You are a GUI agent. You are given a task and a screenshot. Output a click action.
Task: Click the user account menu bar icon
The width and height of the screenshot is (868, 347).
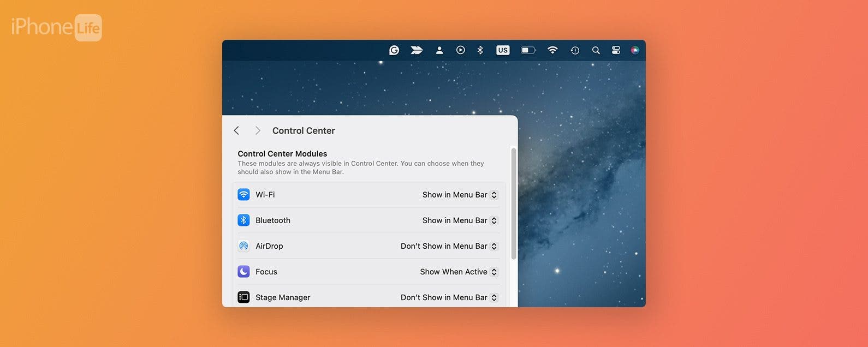click(439, 50)
